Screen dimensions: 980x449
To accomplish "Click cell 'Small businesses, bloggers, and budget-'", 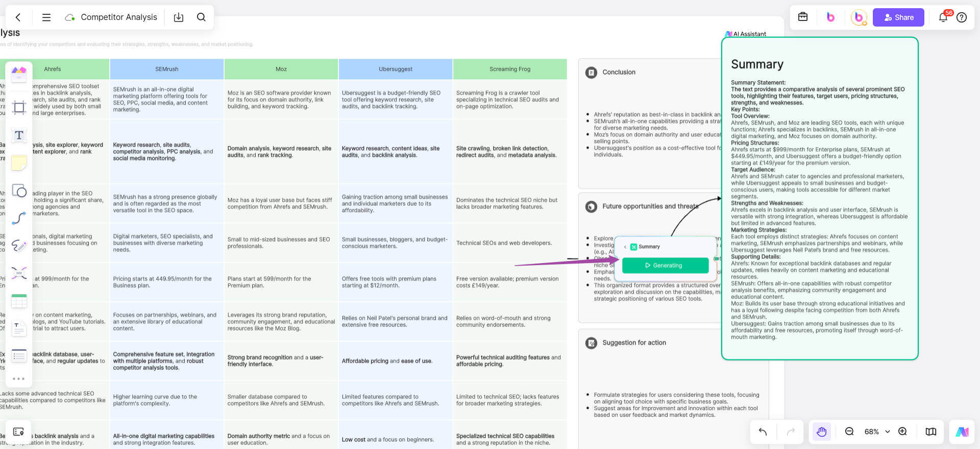I will (x=395, y=243).
